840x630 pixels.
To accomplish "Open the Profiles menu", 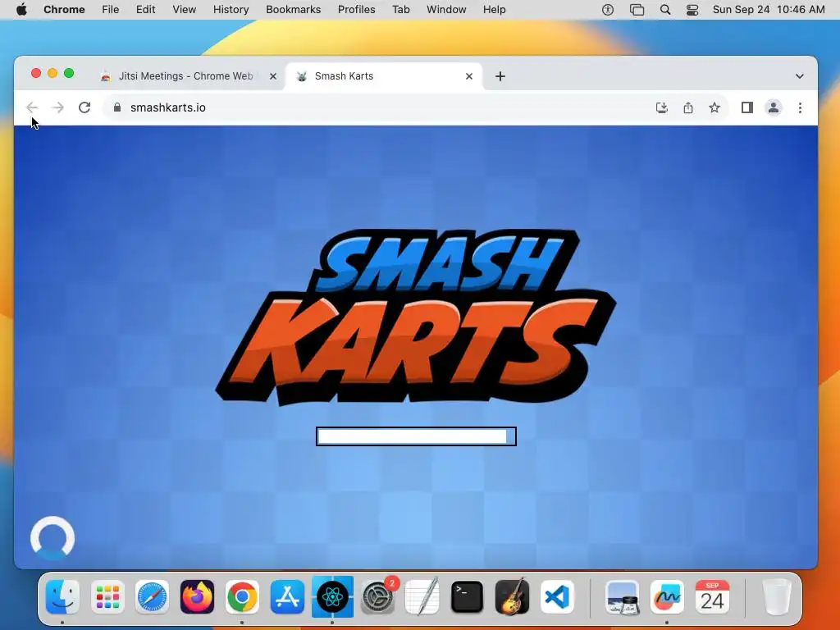I will [356, 10].
